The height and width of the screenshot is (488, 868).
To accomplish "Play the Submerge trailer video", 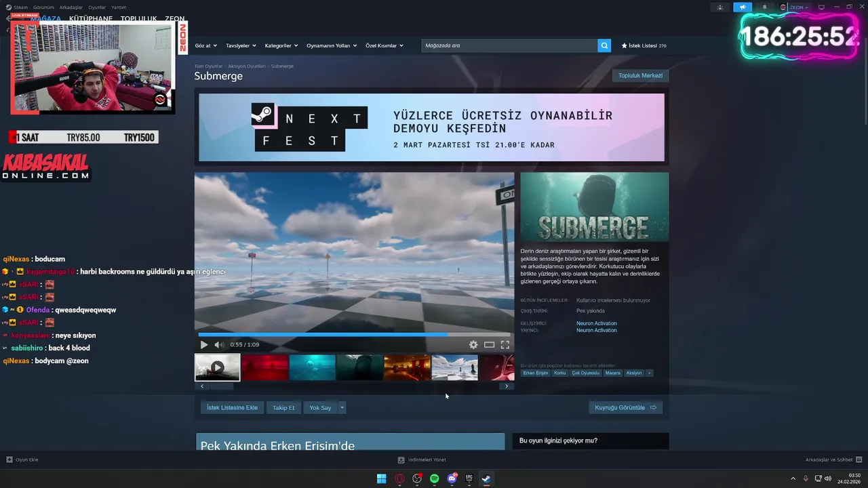I will click(x=204, y=345).
